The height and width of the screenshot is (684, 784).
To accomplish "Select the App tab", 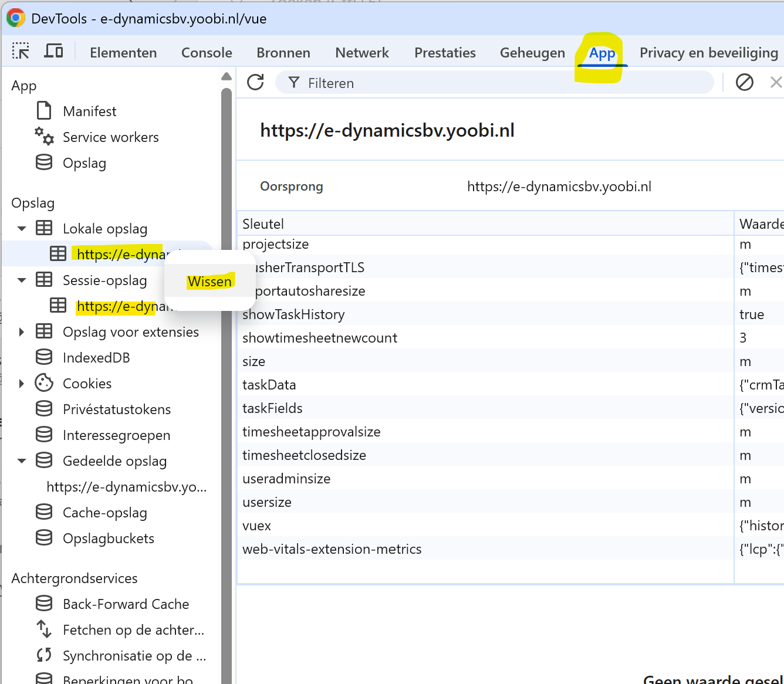I will point(602,53).
